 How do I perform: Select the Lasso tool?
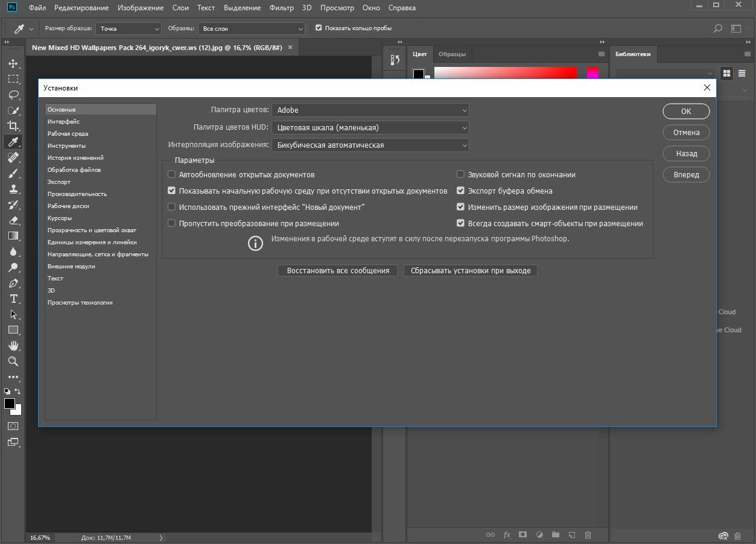(13, 95)
